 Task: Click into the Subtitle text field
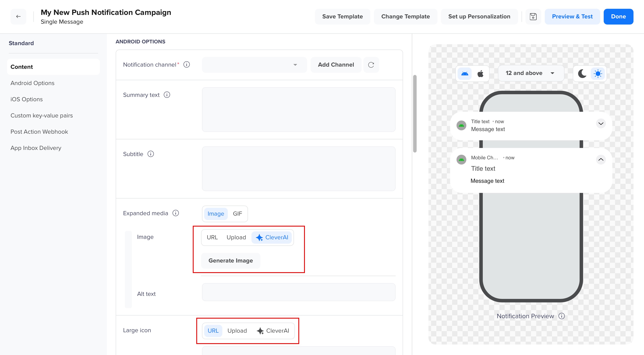tap(299, 169)
